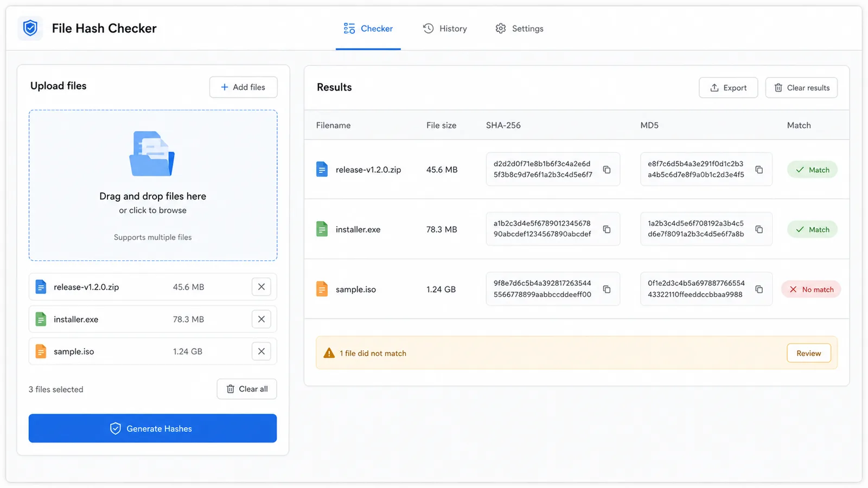Click the MD5 hash starting 1a2b3c4d5e6f
This screenshot has height=488, width=868.
click(695, 229)
